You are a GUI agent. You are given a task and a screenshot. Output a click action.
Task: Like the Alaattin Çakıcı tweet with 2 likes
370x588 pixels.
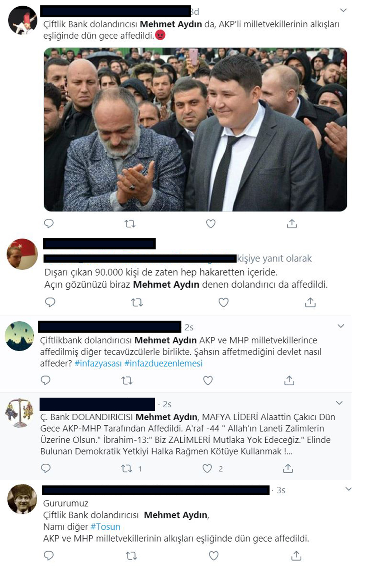point(207,468)
